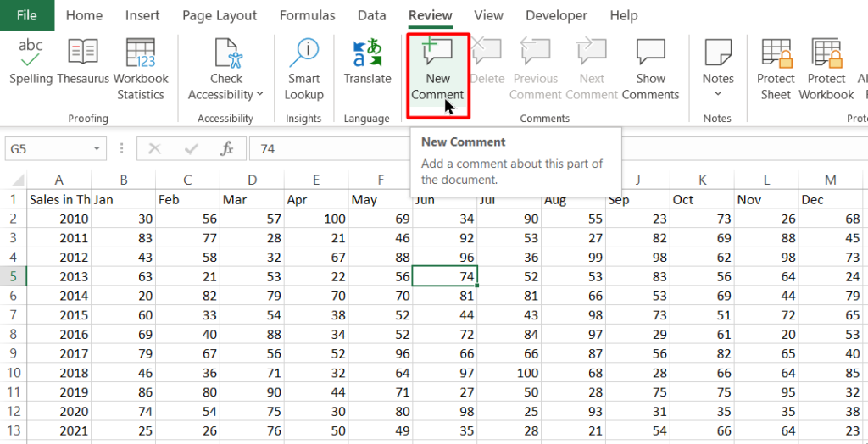Click the Protect Sheet icon

click(x=776, y=53)
